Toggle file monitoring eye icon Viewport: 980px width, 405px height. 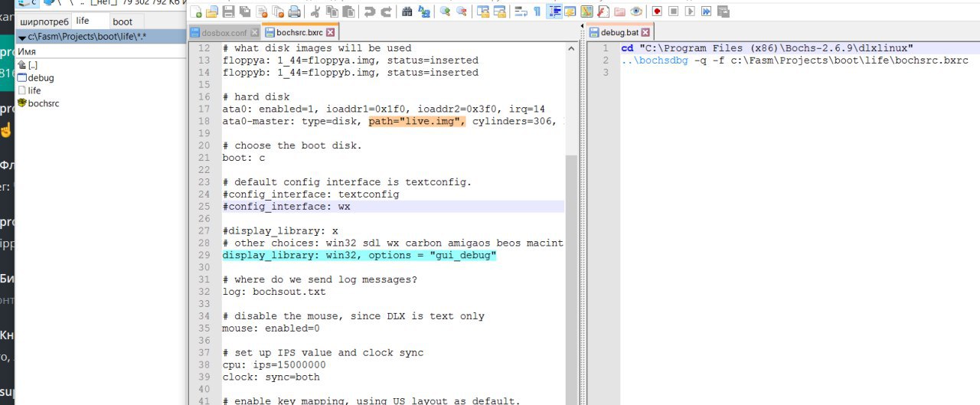tap(636, 11)
